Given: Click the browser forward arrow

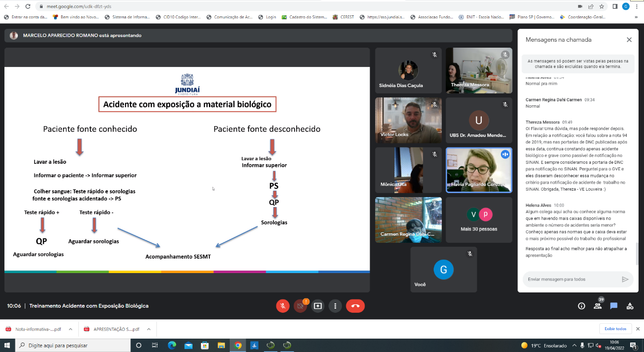Looking at the screenshot, I should tap(17, 6).
